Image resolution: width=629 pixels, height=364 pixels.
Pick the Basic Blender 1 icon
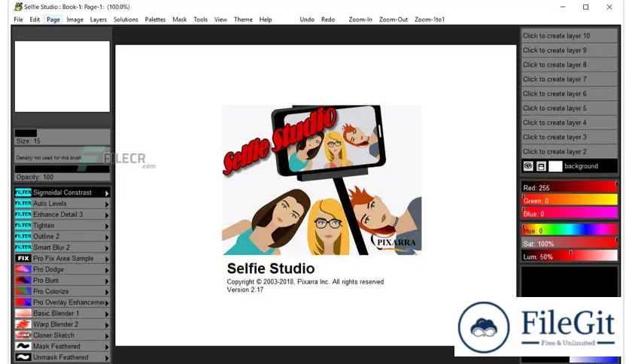tap(23, 313)
